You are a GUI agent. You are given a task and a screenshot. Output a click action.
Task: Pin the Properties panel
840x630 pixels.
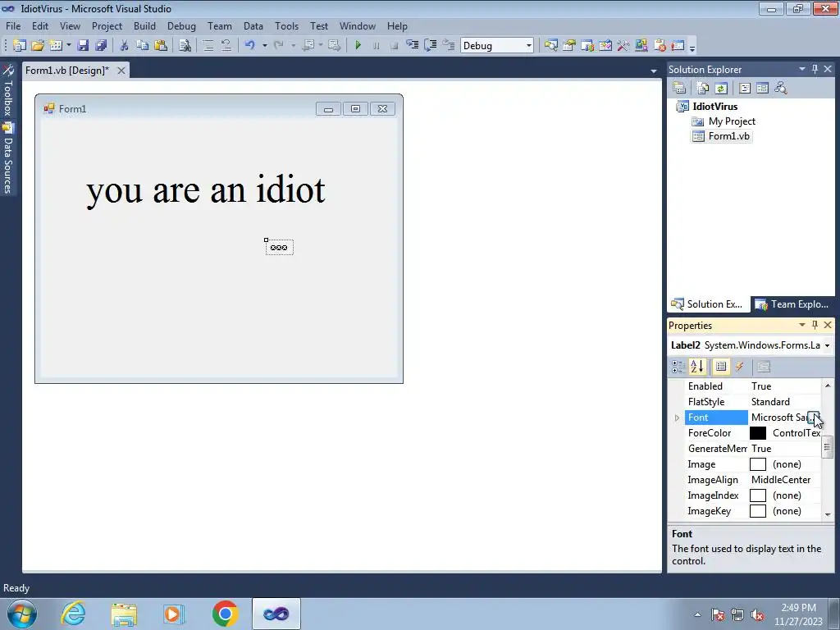(x=815, y=325)
